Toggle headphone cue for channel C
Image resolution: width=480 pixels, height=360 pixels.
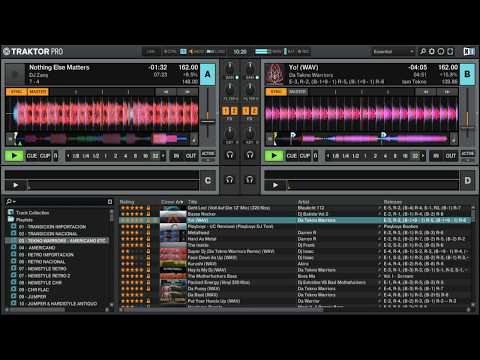230,180
